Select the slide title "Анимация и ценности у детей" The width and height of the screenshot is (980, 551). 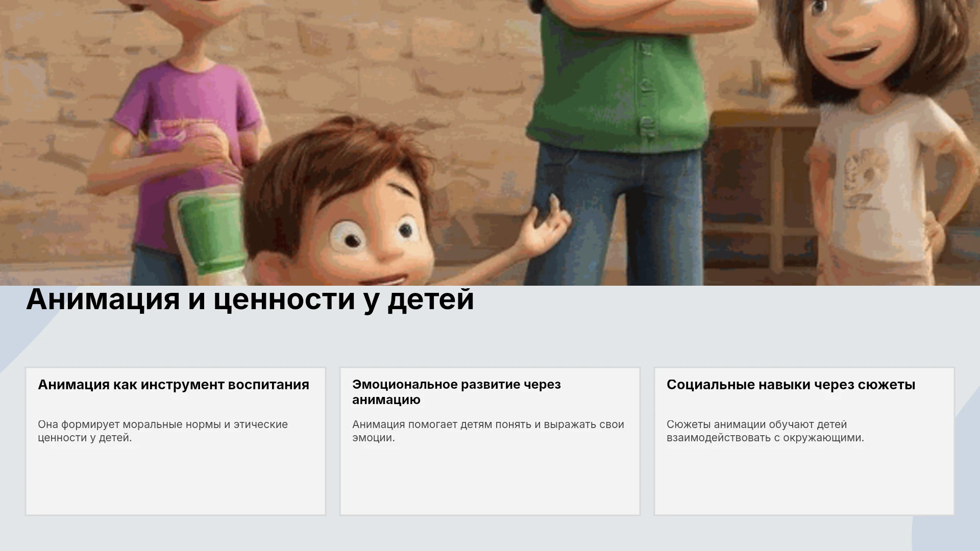click(x=250, y=300)
